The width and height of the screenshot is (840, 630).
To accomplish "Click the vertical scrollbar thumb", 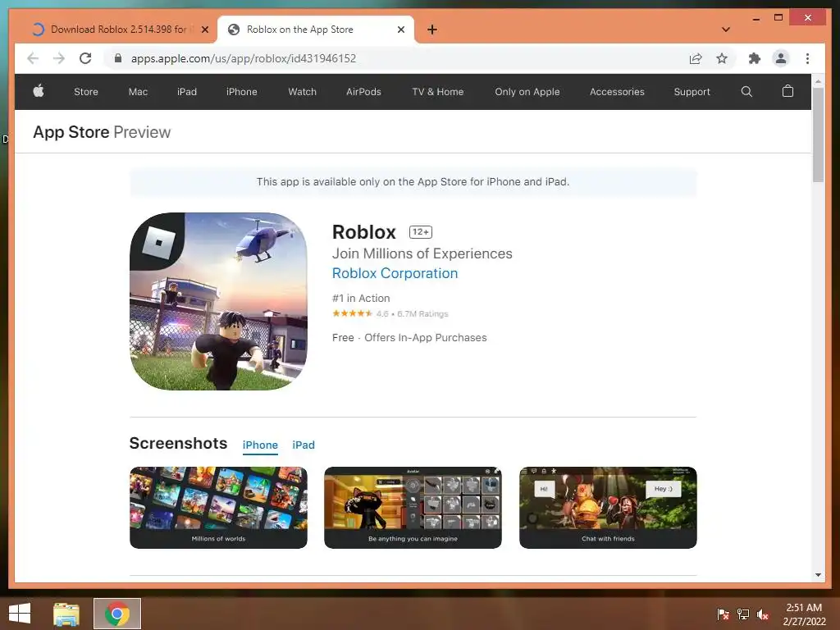I will 818,135.
